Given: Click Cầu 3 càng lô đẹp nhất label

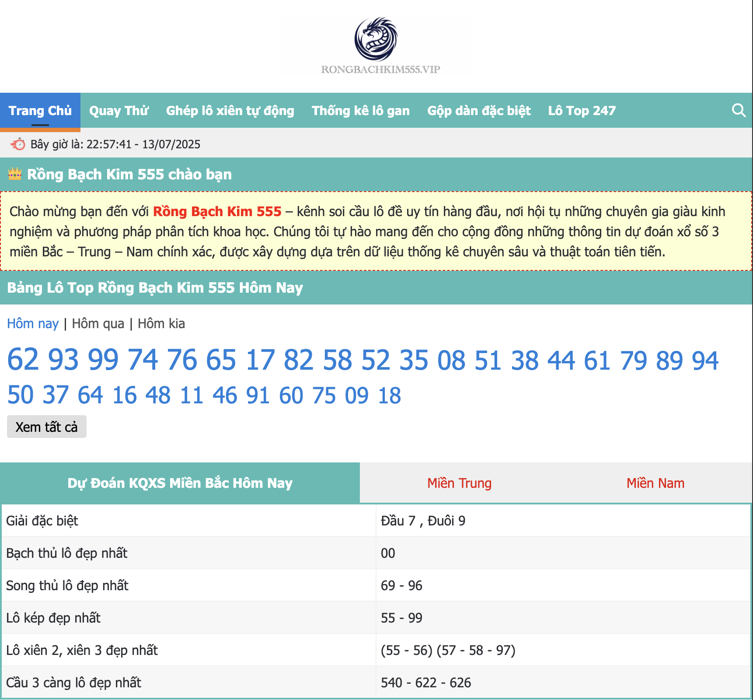Looking at the screenshot, I should click(x=73, y=682).
